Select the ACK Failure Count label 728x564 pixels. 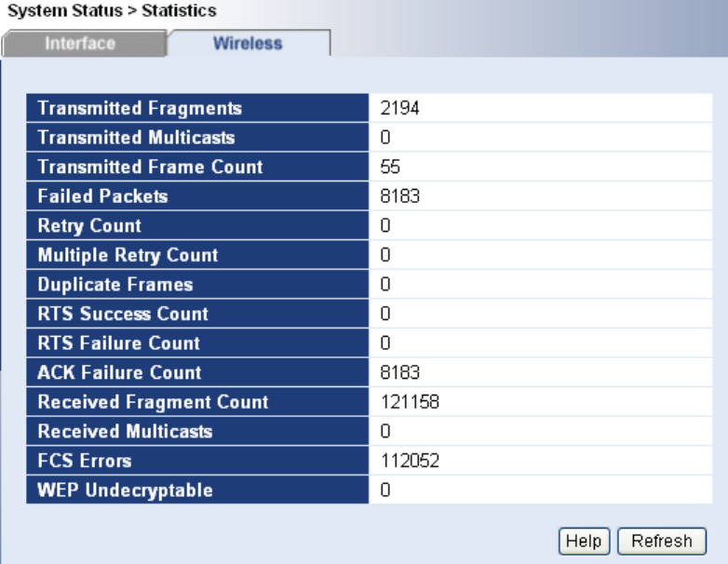click(119, 373)
